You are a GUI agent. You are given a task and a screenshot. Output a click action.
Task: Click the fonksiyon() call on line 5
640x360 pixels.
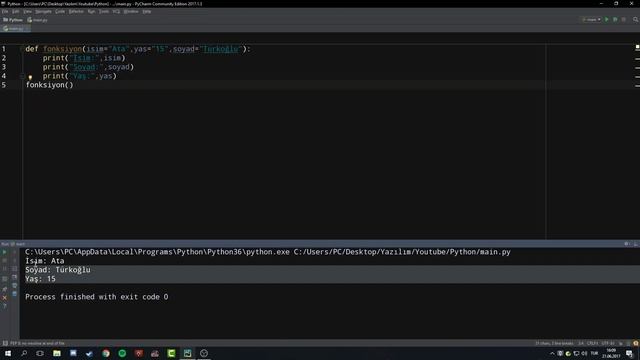[49, 85]
